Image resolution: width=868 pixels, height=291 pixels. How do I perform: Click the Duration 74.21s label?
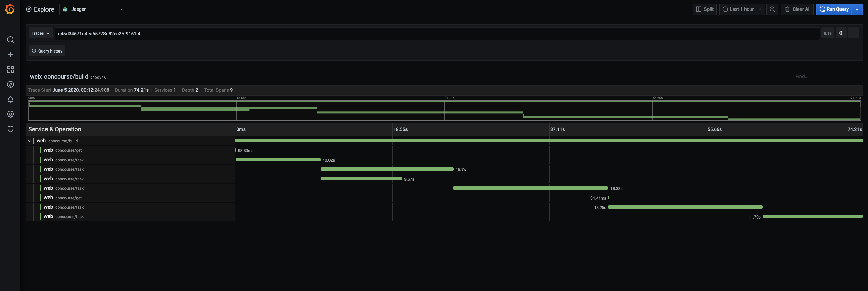(132, 90)
